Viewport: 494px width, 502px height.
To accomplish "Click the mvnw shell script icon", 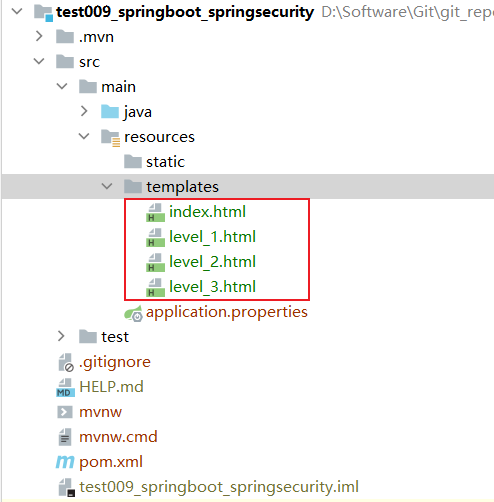I will tap(65, 412).
